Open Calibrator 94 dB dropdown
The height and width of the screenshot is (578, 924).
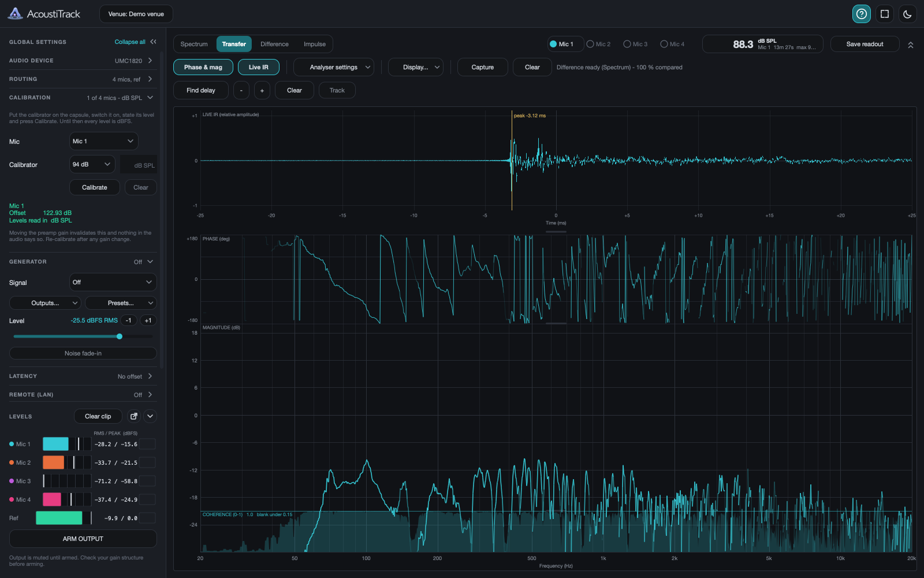click(92, 164)
